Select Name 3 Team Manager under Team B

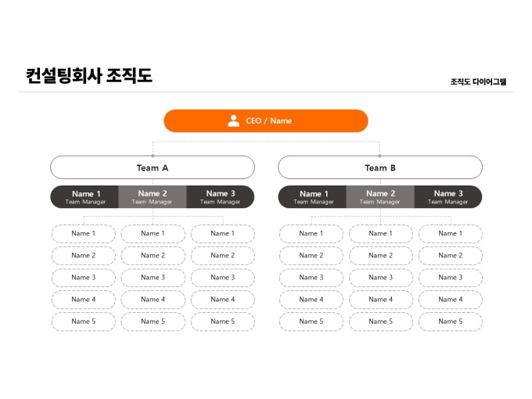click(448, 197)
